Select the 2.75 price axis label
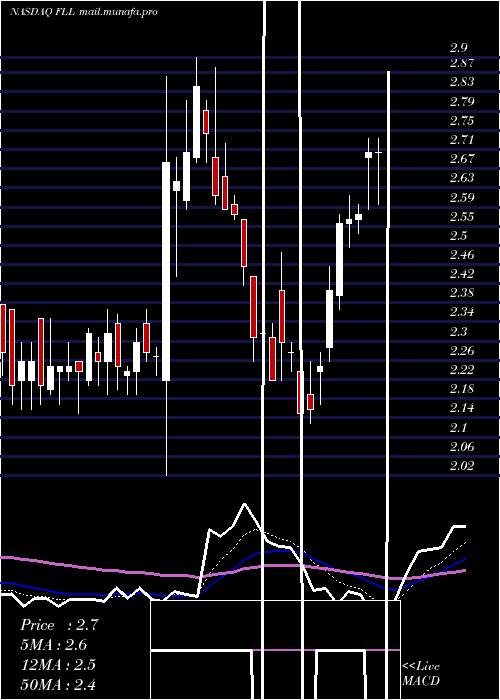Screen dimensions: 500x700 462,121
